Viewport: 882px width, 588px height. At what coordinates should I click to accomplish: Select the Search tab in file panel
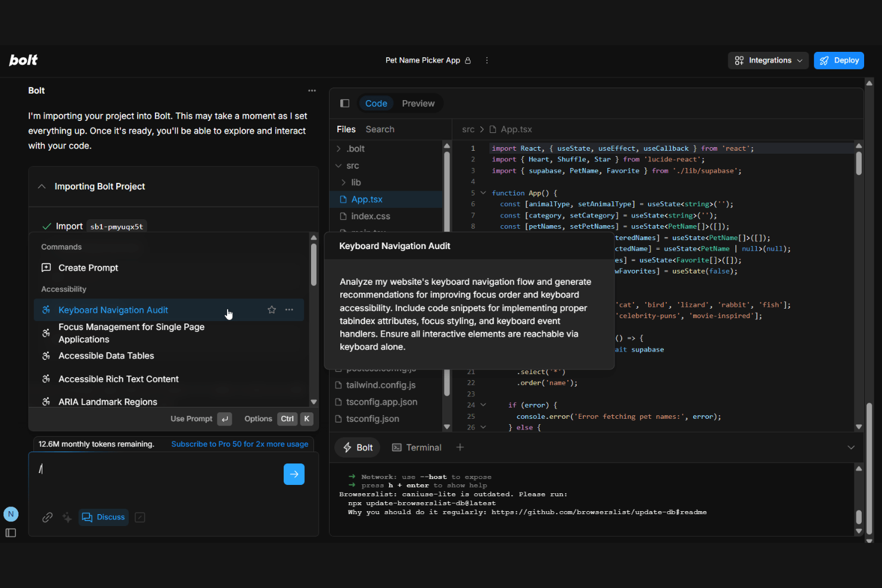click(x=380, y=129)
